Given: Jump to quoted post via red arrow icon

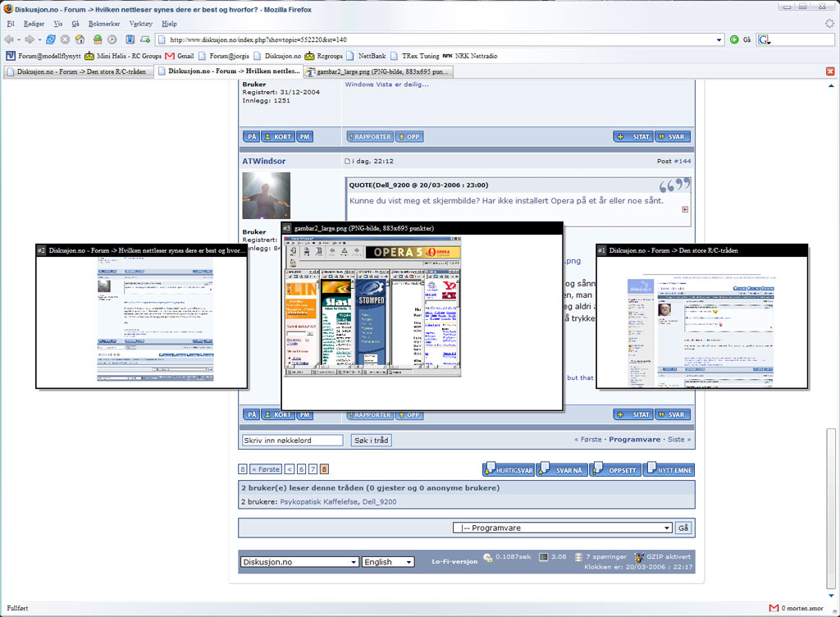Looking at the screenshot, I should (685, 209).
